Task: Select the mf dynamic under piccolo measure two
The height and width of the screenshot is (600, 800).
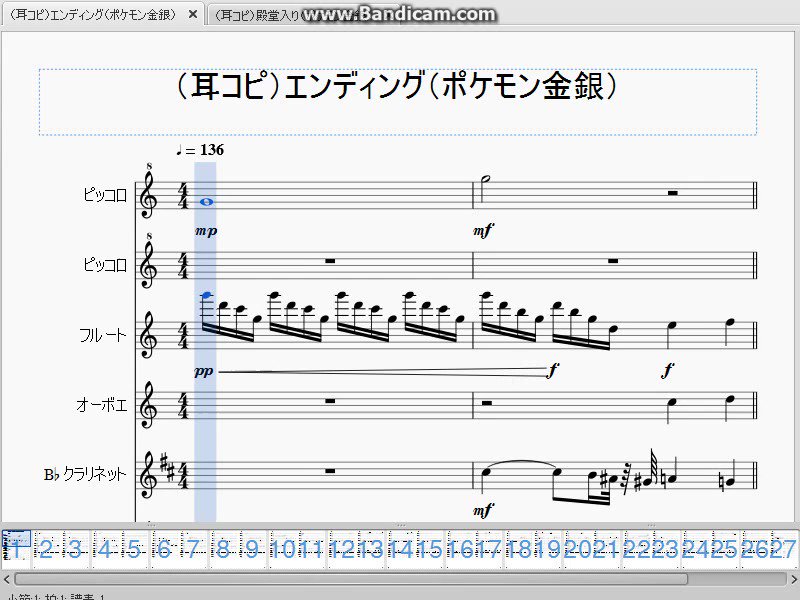Action: (483, 231)
